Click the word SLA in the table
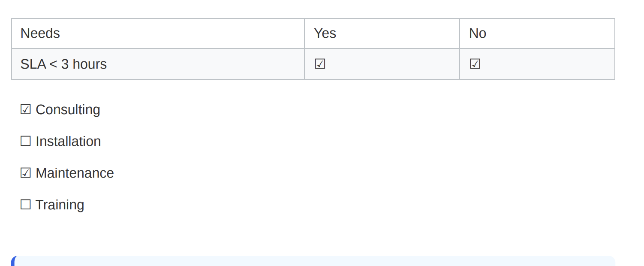 click(33, 64)
